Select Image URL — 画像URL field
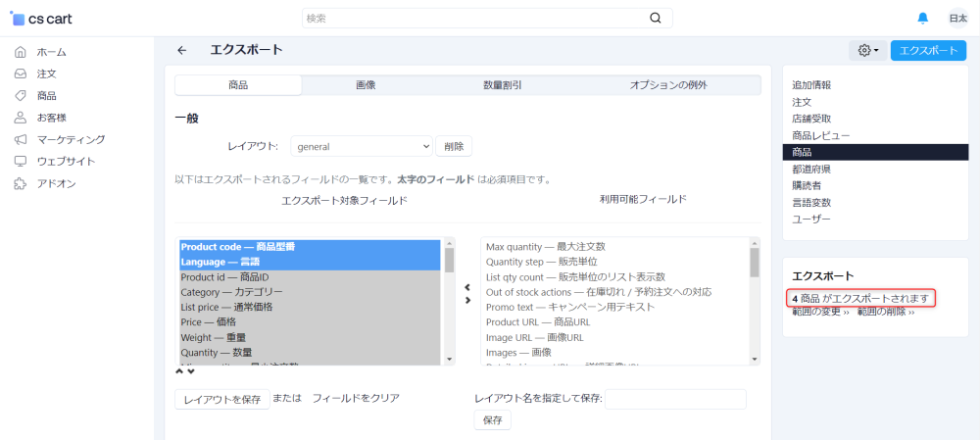 (x=616, y=337)
